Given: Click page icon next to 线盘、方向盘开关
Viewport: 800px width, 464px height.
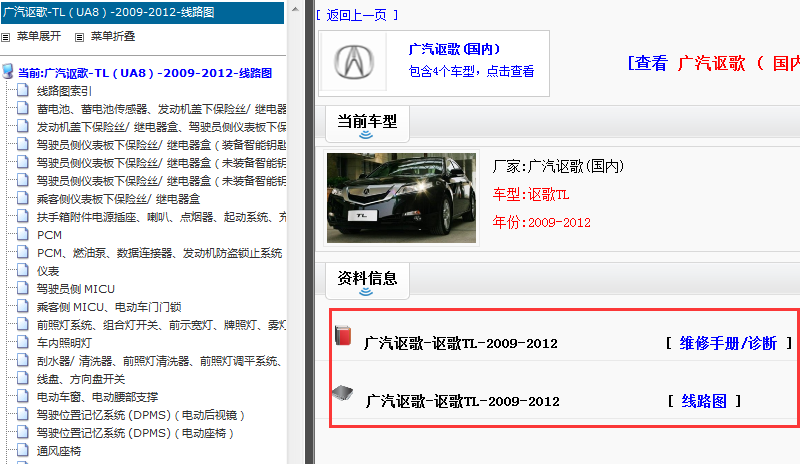Looking at the screenshot, I should [x=22, y=378].
